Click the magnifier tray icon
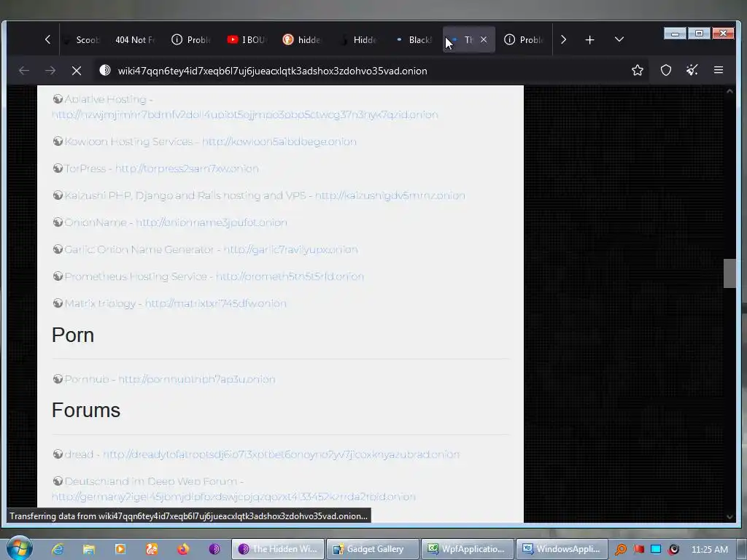 point(621,549)
